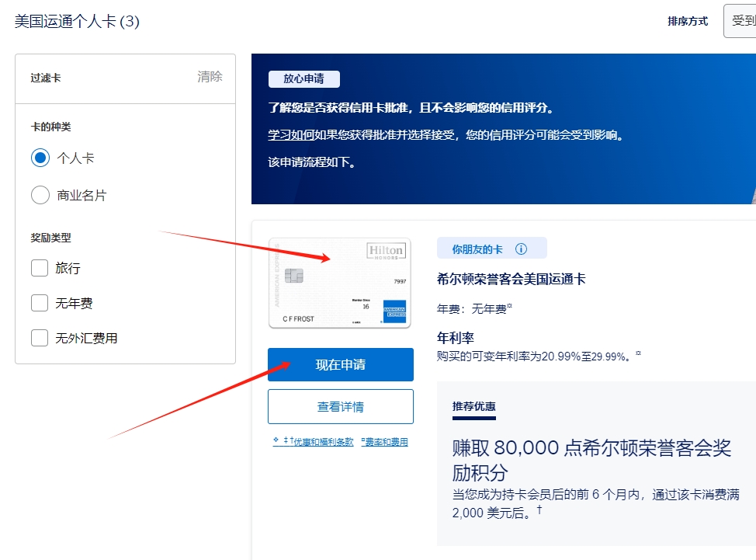The width and height of the screenshot is (756, 560).
Task: Click the 你朋友的卡 label badge
Action: [x=492, y=249]
